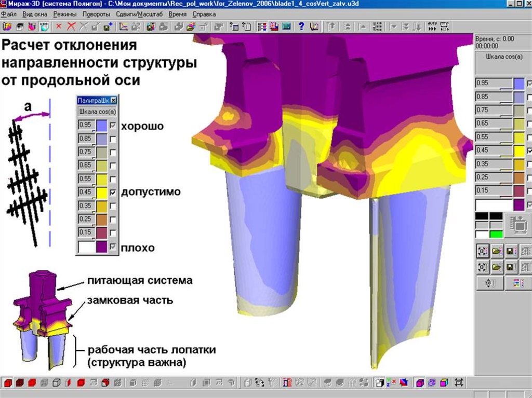The width and height of the screenshot is (532, 398).
Task: Open the Режимы menu
Action: pos(64,14)
